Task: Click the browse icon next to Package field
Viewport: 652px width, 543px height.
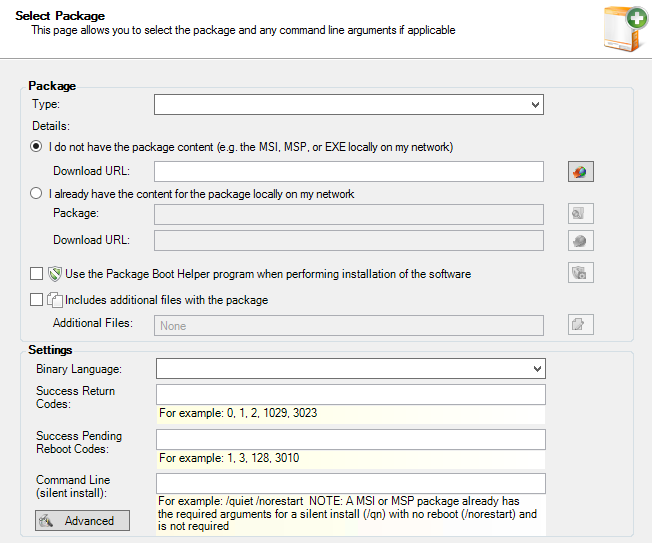Action: (x=581, y=214)
